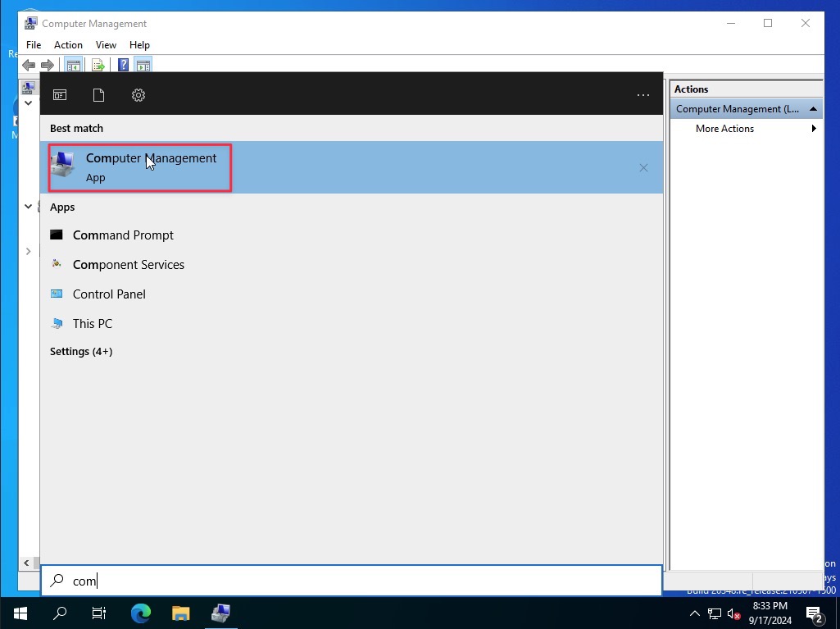This screenshot has height=629, width=840.
Task: Open More Actions submenu in Actions pane
Action: pyautogui.click(x=746, y=129)
